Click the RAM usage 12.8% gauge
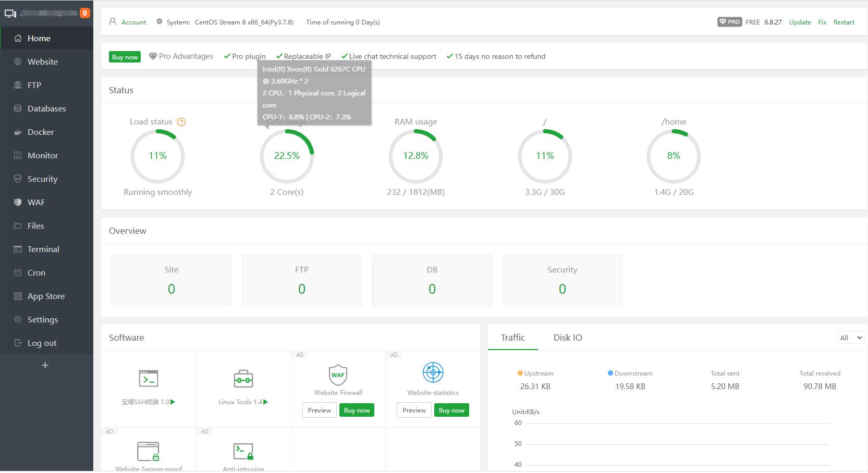 [415, 156]
